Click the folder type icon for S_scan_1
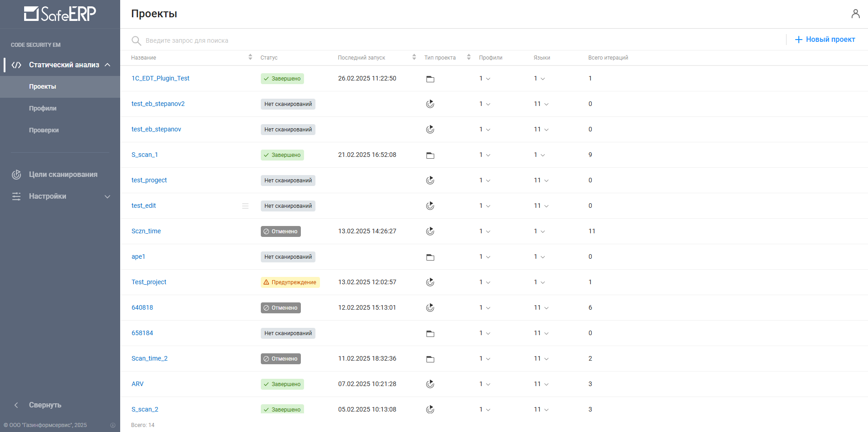Viewport: 868px width, 432px height. pyautogui.click(x=430, y=156)
